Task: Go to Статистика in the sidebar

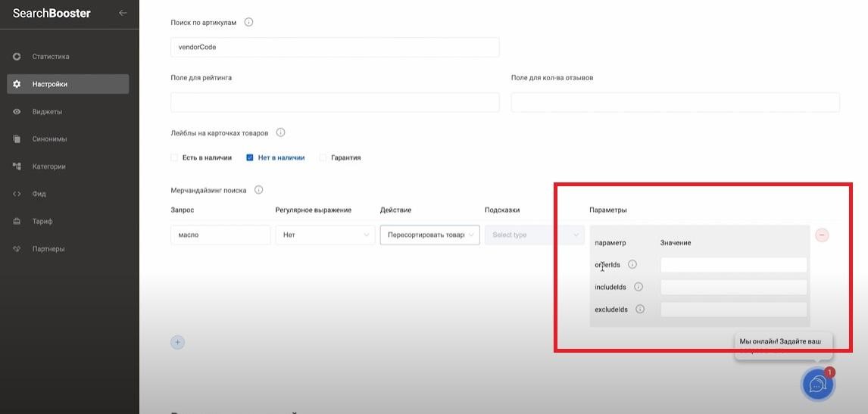Action: [51, 57]
